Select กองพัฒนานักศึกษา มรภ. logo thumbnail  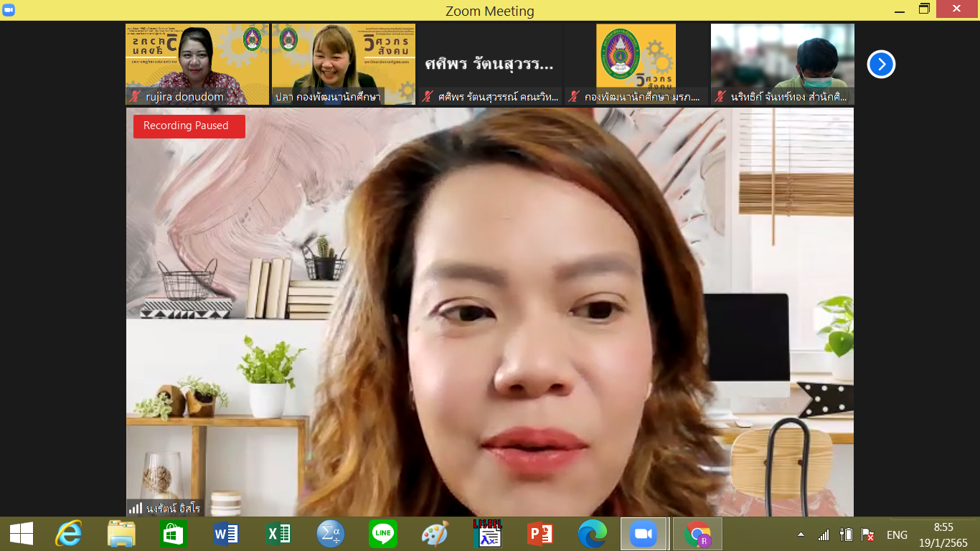pyautogui.click(x=636, y=65)
